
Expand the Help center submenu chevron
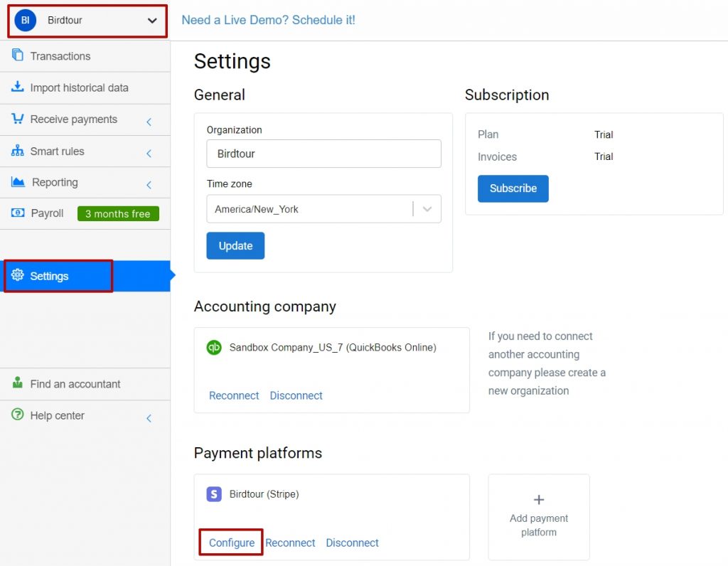[149, 418]
